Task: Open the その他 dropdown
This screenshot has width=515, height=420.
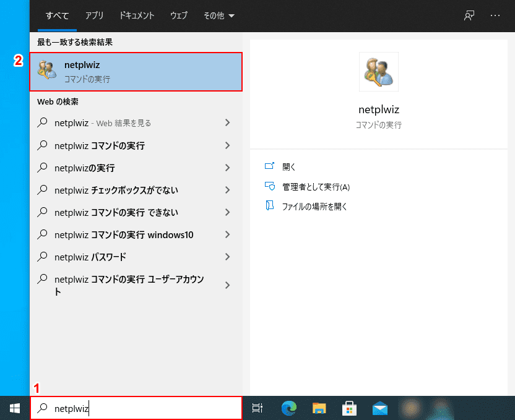Action: (219, 15)
